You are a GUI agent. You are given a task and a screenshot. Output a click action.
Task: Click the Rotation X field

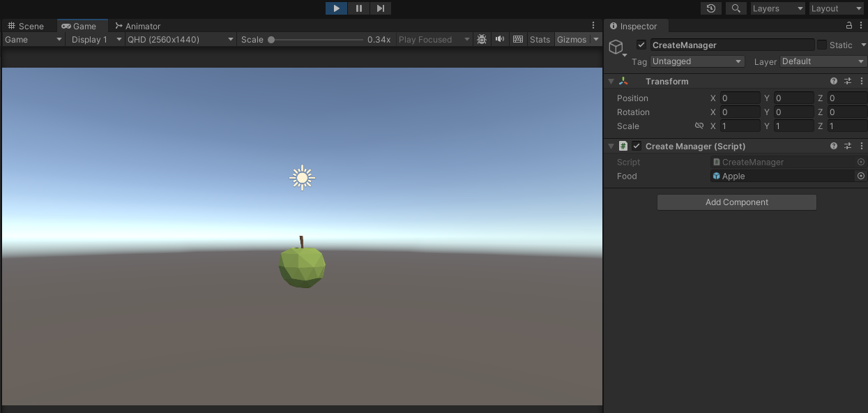click(x=740, y=112)
